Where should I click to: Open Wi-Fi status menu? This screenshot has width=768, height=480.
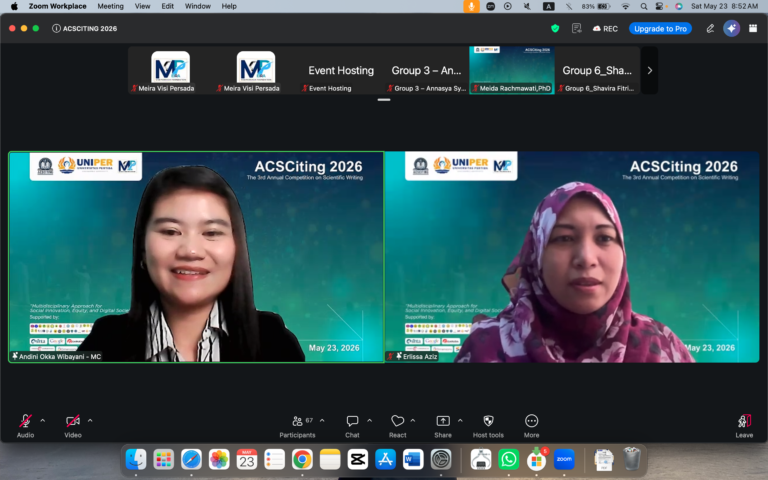click(625, 6)
